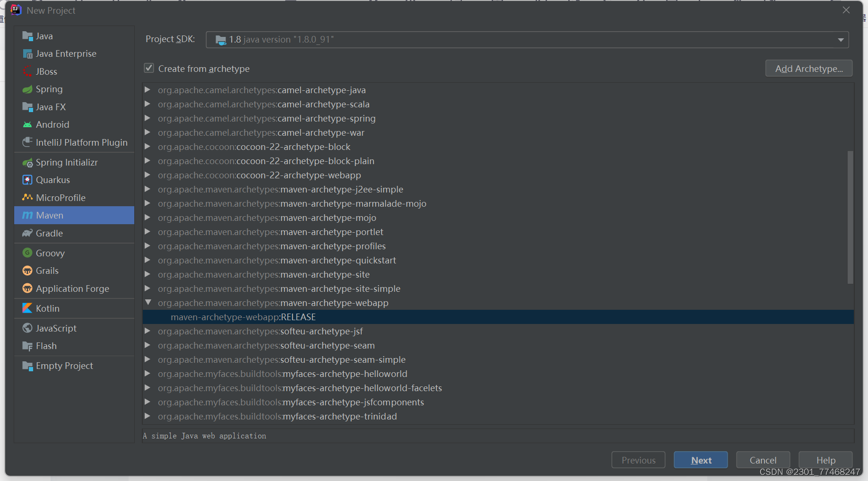The height and width of the screenshot is (481, 868).
Task: Select maven-archetype-mojo row text
Action: point(267,218)
